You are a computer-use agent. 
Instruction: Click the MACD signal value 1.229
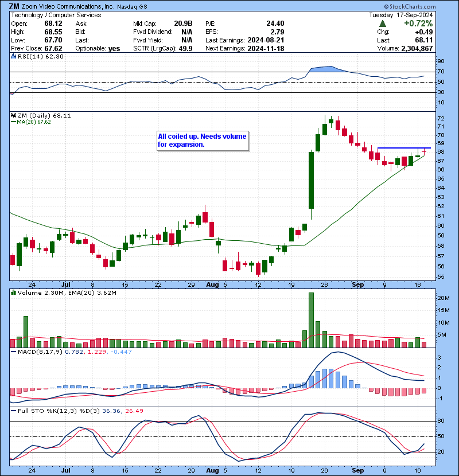tap(96, 352)
